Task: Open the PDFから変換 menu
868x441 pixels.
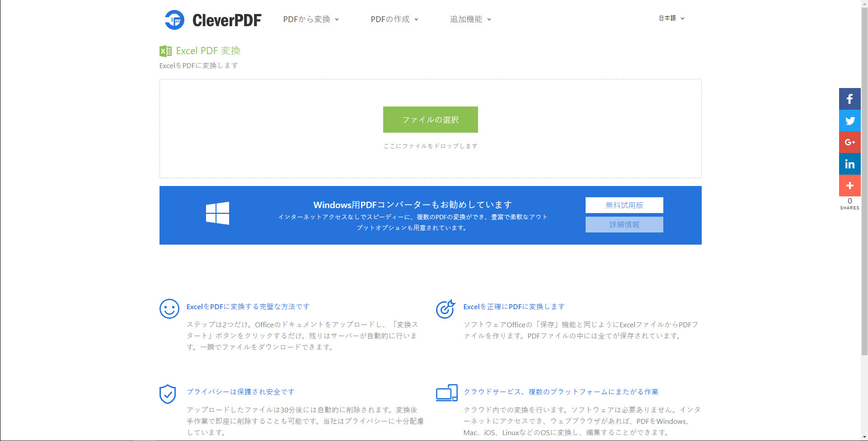Action: pyautogui.click(x=311, y=19)
